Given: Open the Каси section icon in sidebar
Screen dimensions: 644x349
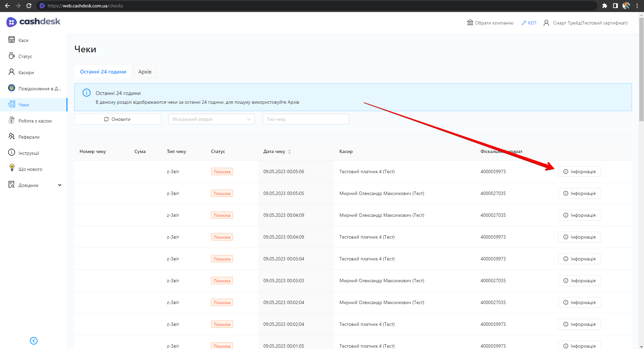Looking at the screenshot, I should click(x=11, y=40).
